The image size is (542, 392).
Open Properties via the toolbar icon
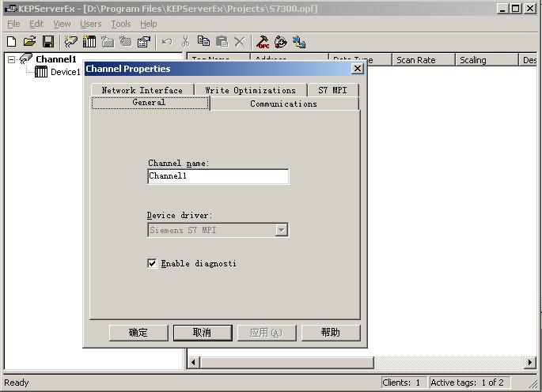pos(144,42)
